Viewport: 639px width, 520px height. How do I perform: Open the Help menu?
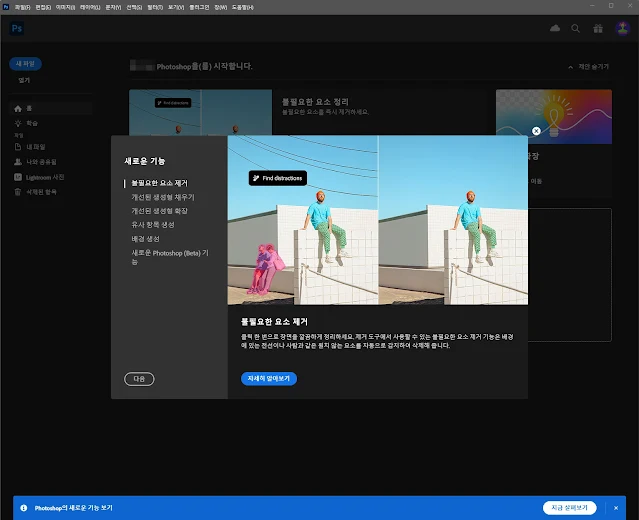click(242, 7)
